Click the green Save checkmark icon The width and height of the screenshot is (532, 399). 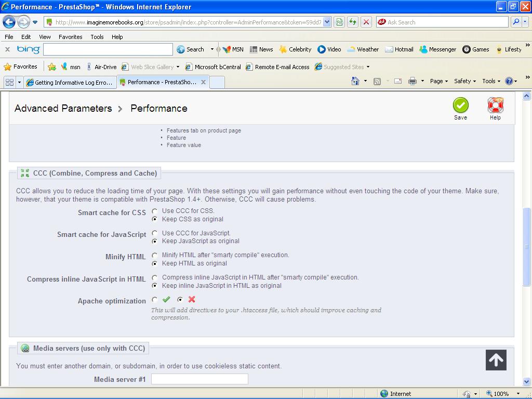pos(460,105)
